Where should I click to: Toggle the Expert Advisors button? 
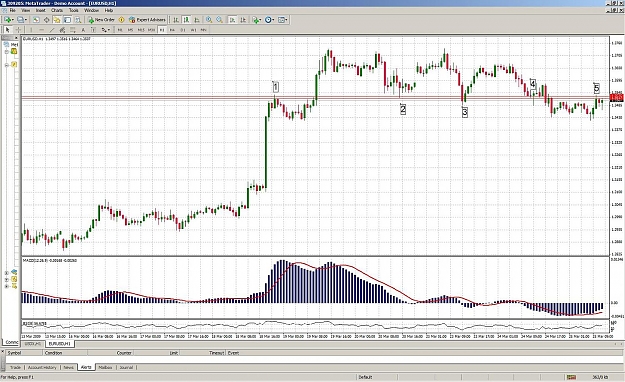point(147,20)
